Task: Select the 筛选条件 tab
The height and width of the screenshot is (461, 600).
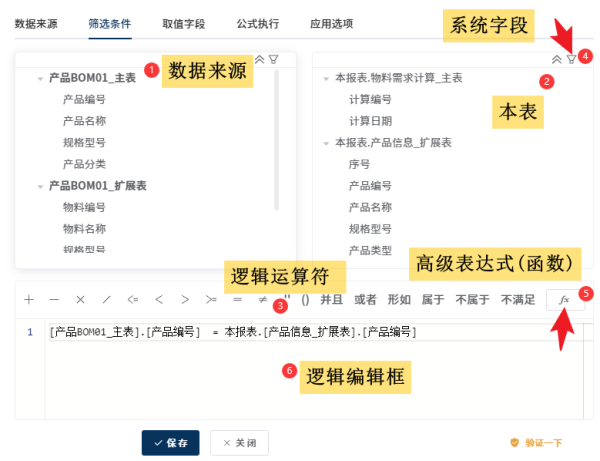Action: click(x=110, y=24)
